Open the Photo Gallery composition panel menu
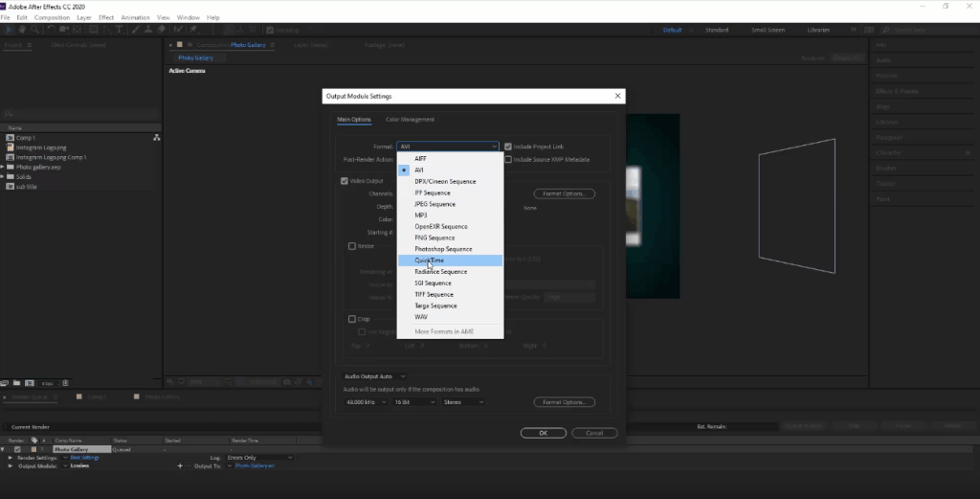Screen dimensions: 980x499 [272, 45]
